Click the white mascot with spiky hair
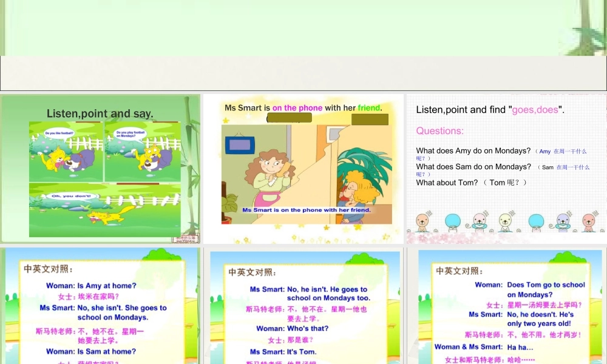Screen dimensions: 607x364 pos(504,220)
